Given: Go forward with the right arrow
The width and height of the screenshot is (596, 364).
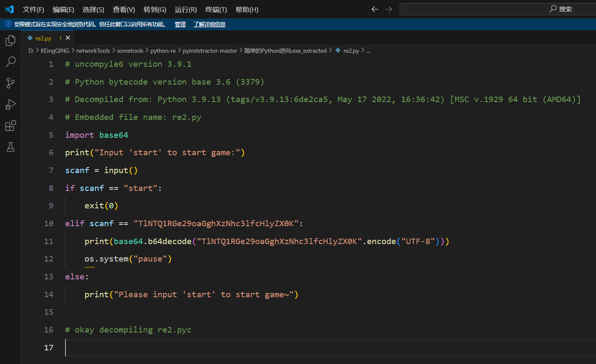Looking at the screenshot, I should [x=389, y=9].
